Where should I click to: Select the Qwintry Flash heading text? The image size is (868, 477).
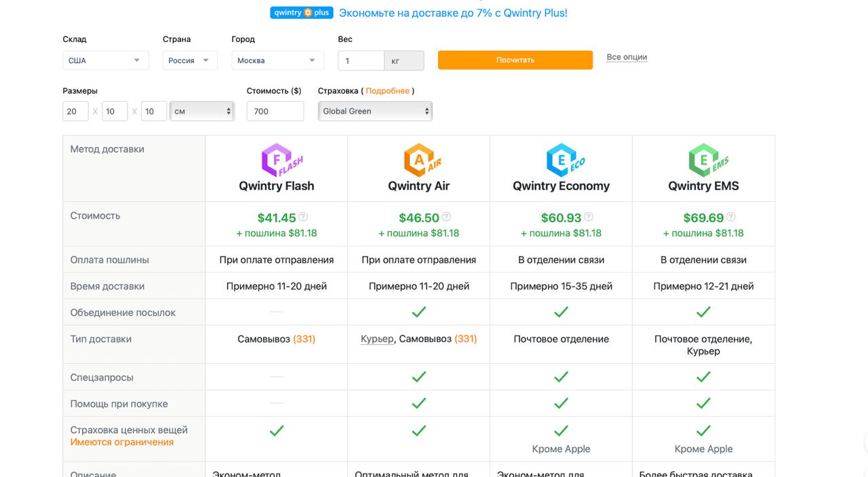pyautogui.click(x=277, y=186)
